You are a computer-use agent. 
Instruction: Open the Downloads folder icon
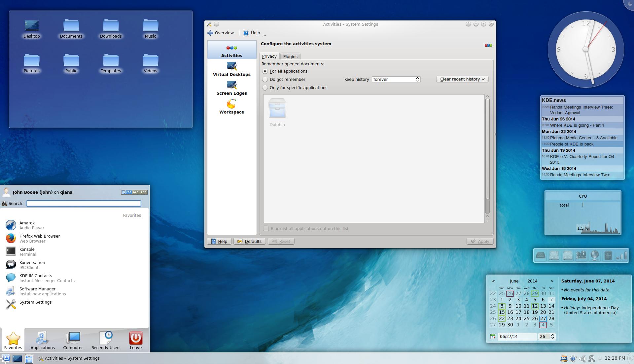click(x=111, y=29)
